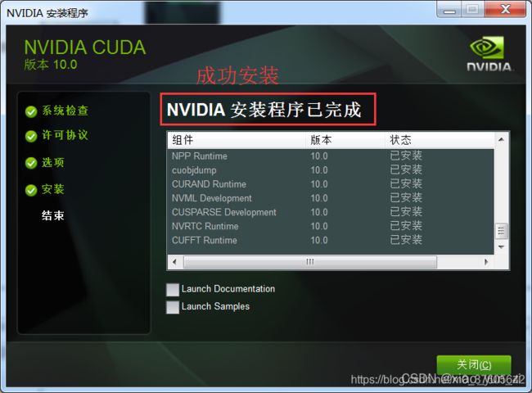Click the 版本 column header
The image size is (532, 393).
click(345, 140)
